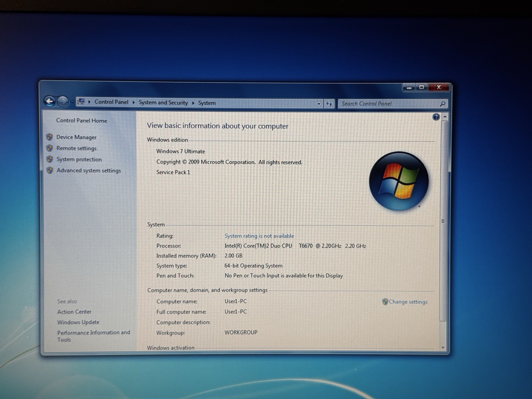Click System rating is not available link
532x399 pixels.
pyautogui.click(x=259, y=236)
